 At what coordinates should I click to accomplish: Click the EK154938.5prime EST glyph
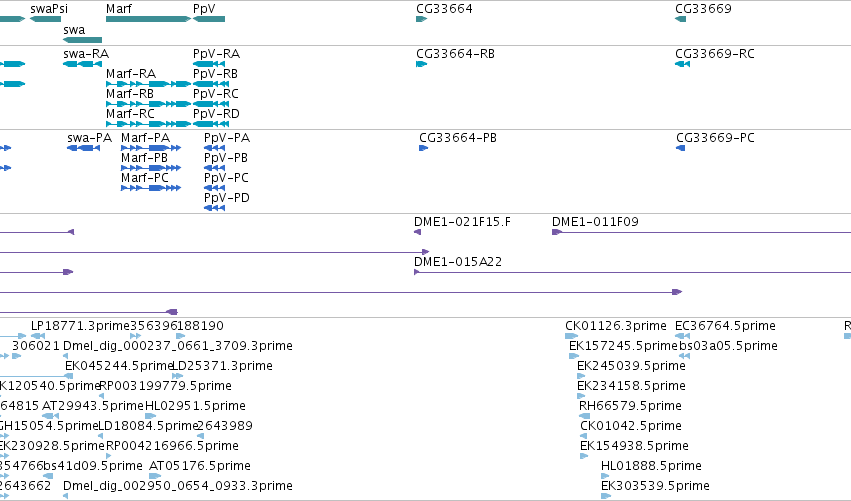(x=584, y=456)
